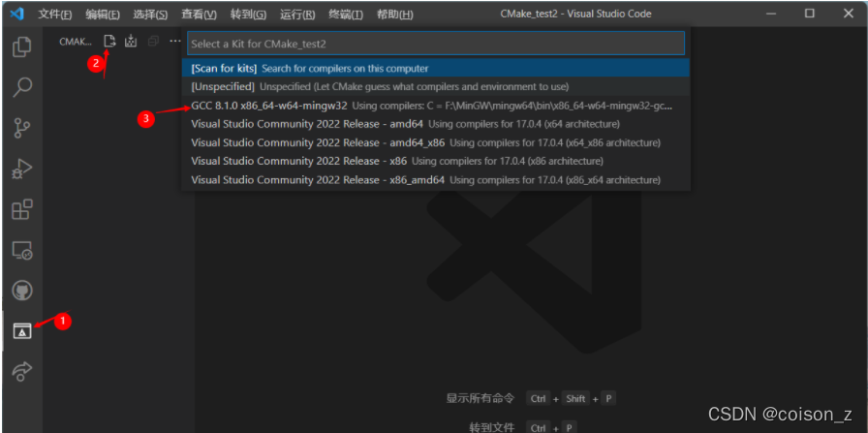Open the Run and Debug view
The width and height of the screenshot is (868, 433).
(x=22, y=169)
